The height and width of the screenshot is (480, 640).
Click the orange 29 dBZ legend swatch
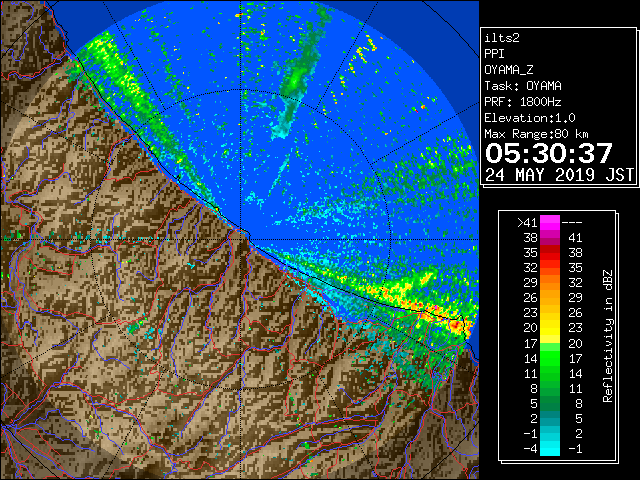pos(550,283)
